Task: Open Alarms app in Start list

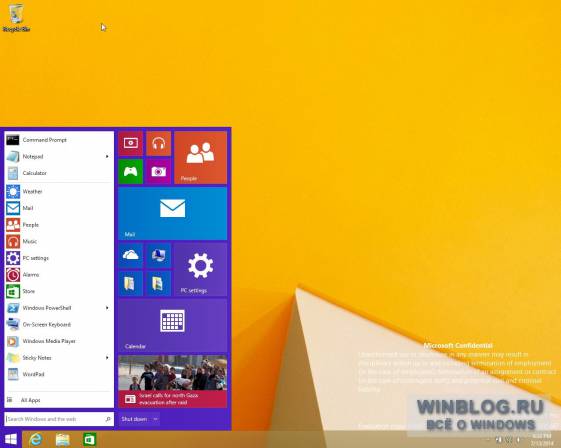Action: [x=59, y=274]
